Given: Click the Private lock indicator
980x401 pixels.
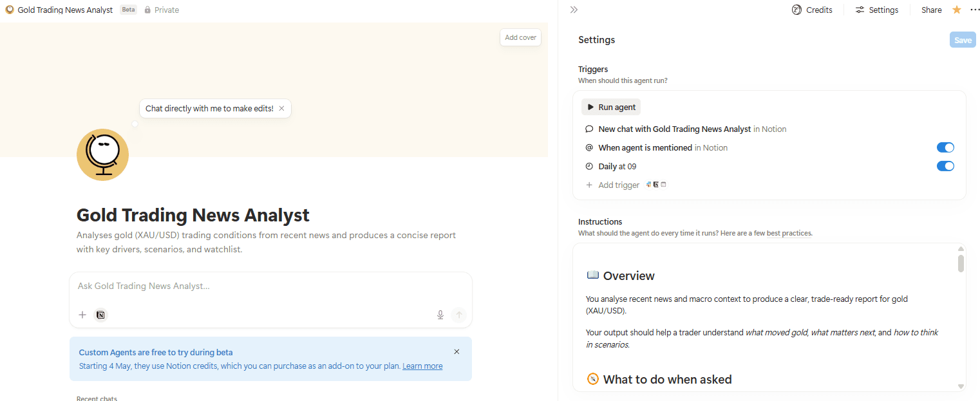Looking at the screenshot, I should 162,10.
